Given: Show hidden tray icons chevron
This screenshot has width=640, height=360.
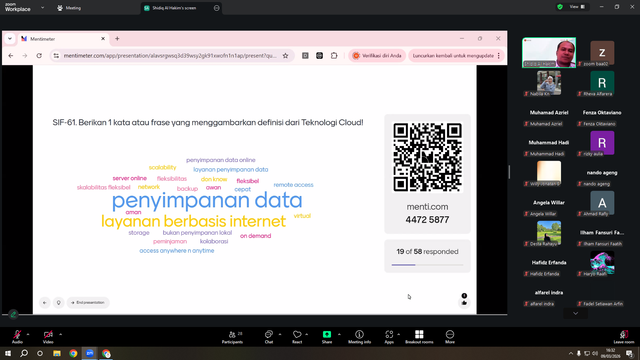Looking at the screenshot, I should [x=571, y=353].
